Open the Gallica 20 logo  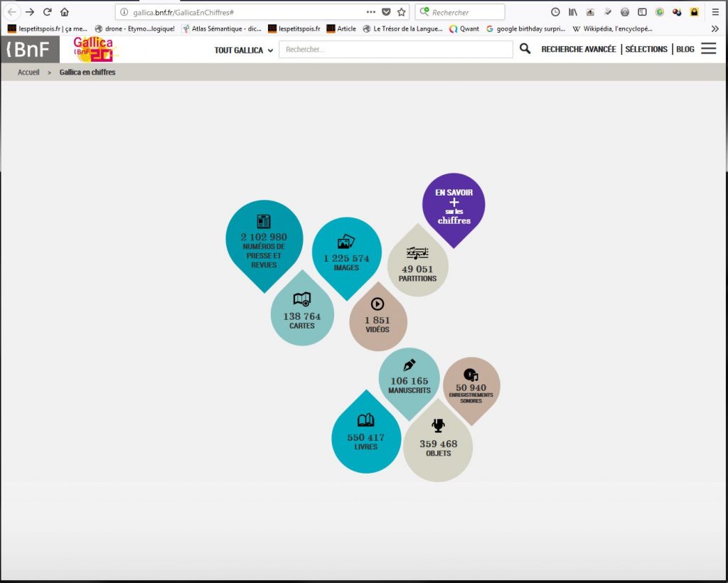click(95, 49)
